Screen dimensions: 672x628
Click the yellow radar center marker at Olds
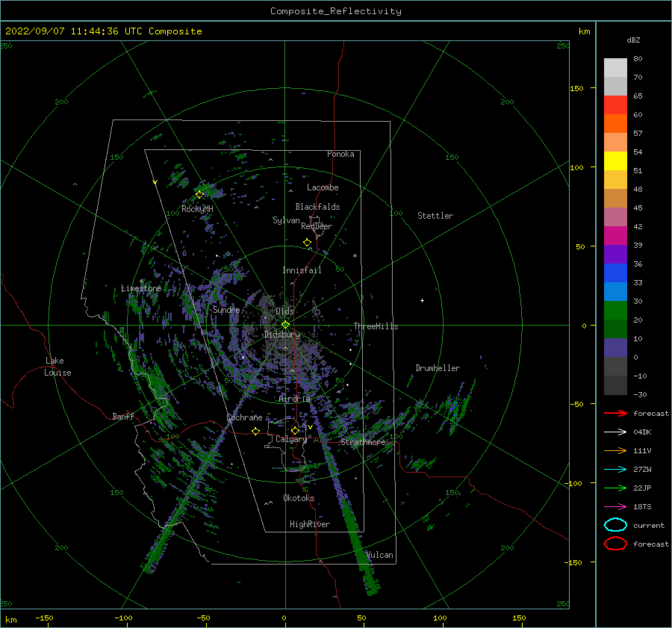click(x=285, y=325)
